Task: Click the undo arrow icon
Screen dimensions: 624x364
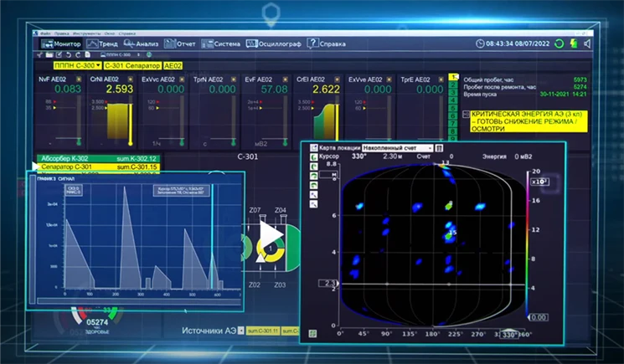Action: pyautogui.click(x=69, y=55)
